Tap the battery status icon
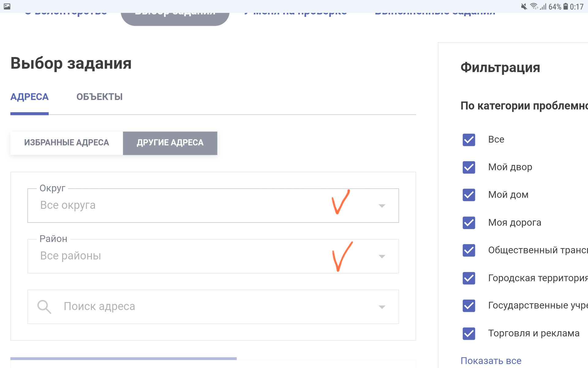 [566, 6]
